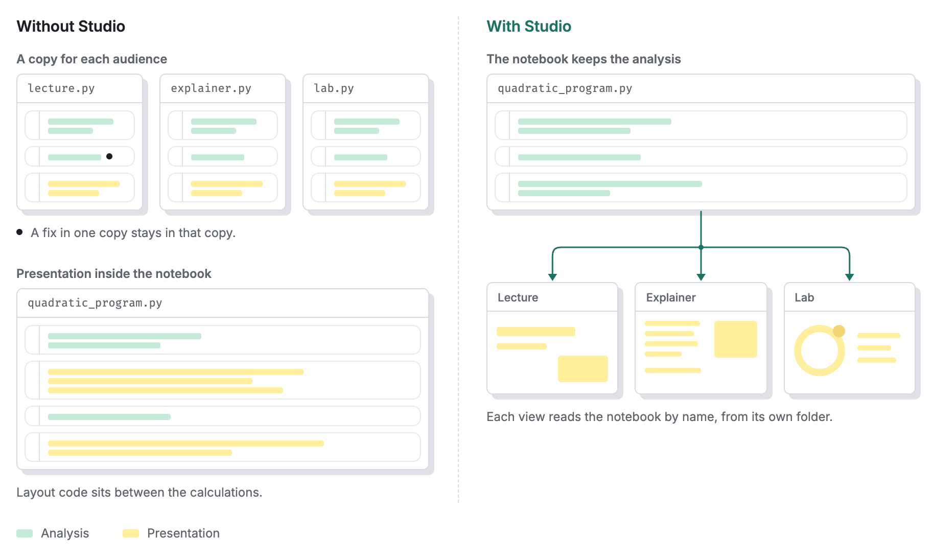Viewport: 932px width, 560px height.
Task: Open the "Explainer" view card title
Action: 671,297
